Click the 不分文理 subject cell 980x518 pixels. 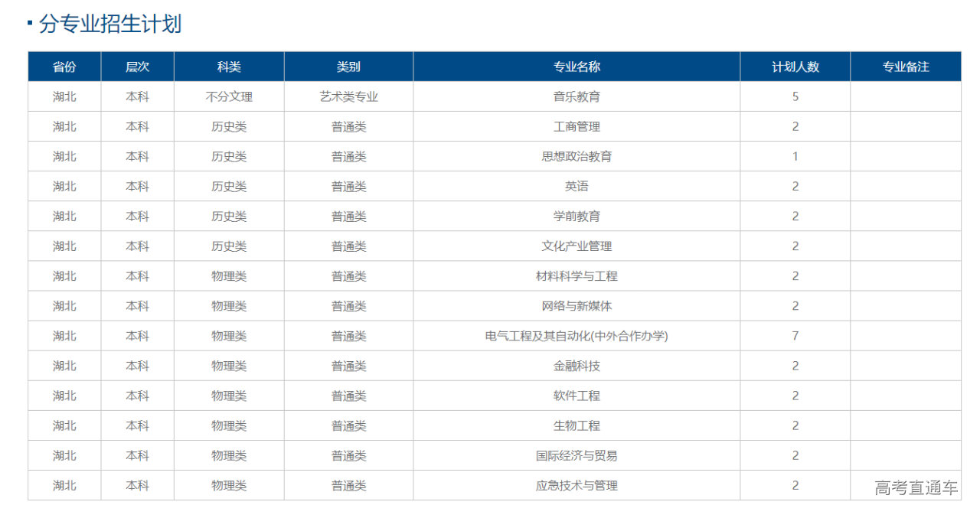point(229,97)
